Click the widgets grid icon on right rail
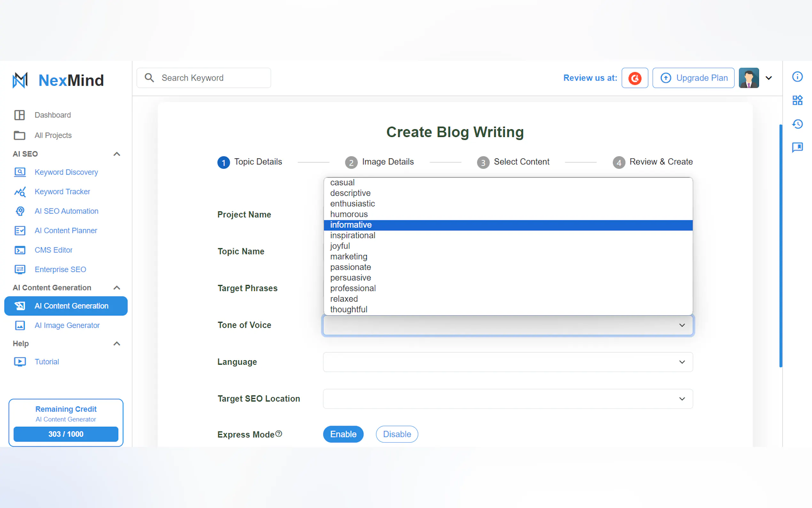 point(797,100)
